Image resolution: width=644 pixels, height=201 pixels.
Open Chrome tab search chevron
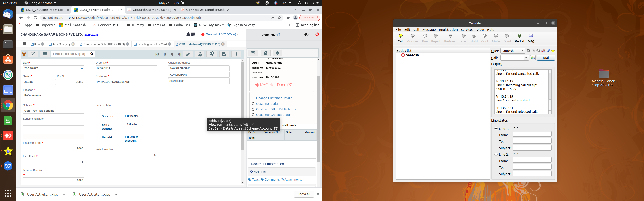click(295, 10)
